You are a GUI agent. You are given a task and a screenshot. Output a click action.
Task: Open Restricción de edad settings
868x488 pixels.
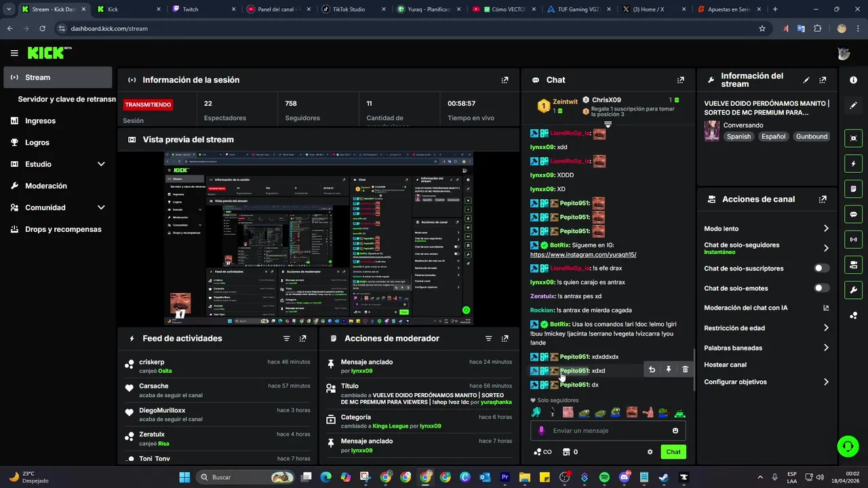(766, 328)
